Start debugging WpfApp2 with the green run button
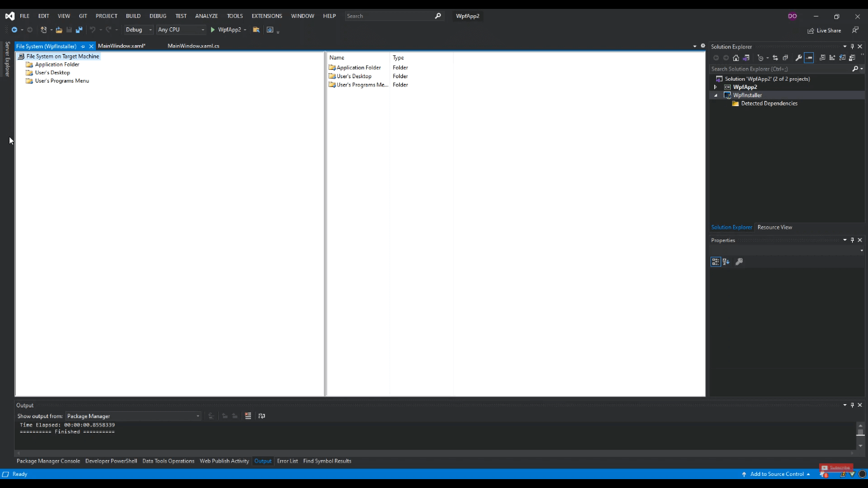 213,30
